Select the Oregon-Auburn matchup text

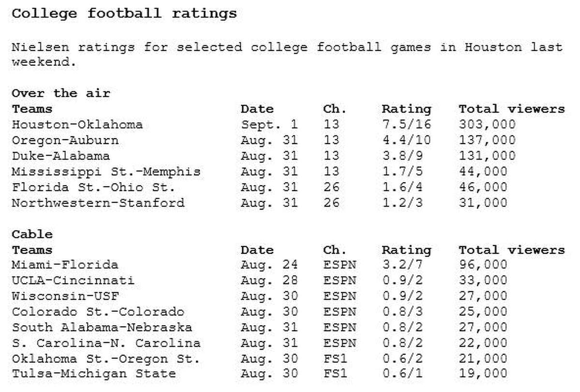pos(65,141)
